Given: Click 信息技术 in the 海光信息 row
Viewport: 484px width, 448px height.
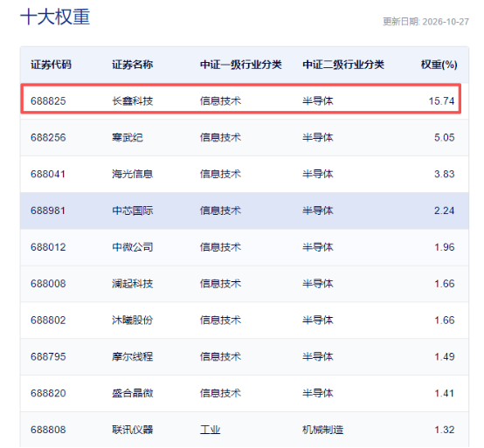Looking at the screenshot, I should [x=220, y=174].
